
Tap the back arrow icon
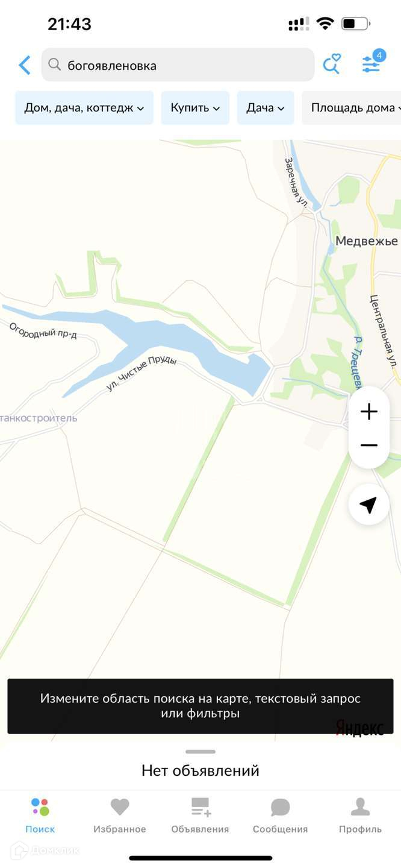pyautogui.click(x=25, y=65)
